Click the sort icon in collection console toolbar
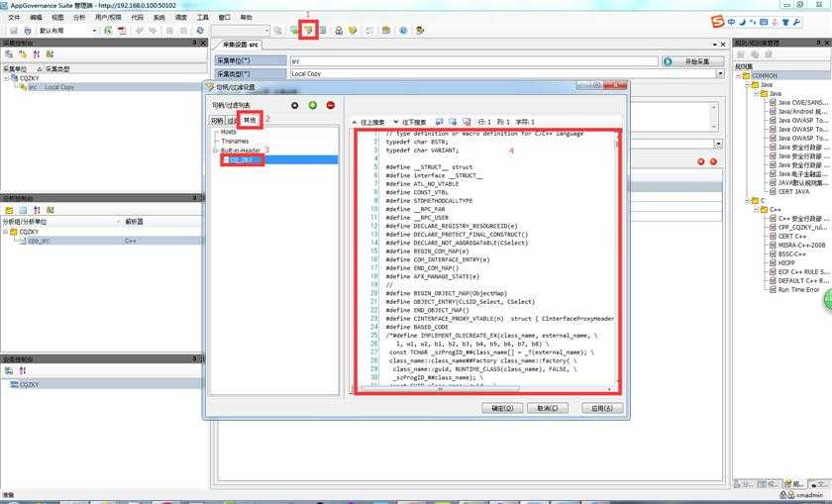832x504 pixels. 36,54
